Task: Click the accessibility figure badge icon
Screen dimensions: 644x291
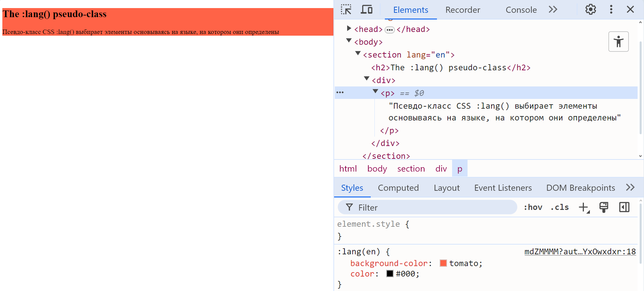Action: [618, 42]
